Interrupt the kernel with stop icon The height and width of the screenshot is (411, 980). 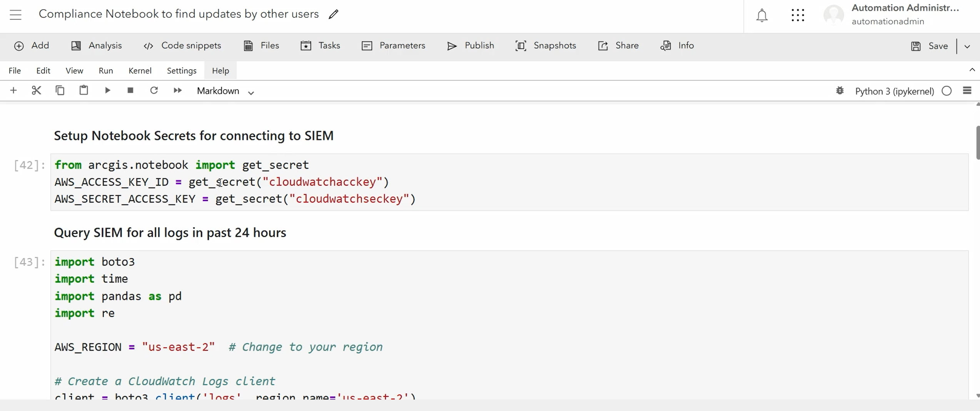[130, 91]
